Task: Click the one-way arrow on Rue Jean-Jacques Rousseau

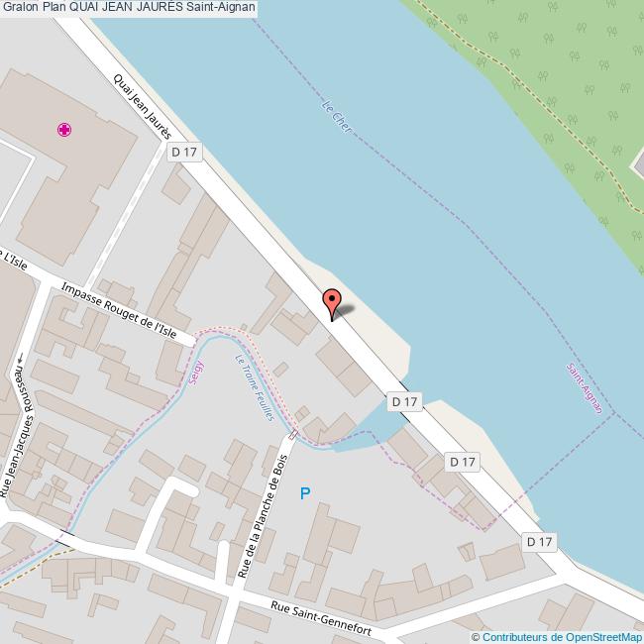Action: click(x=20, y=359)
